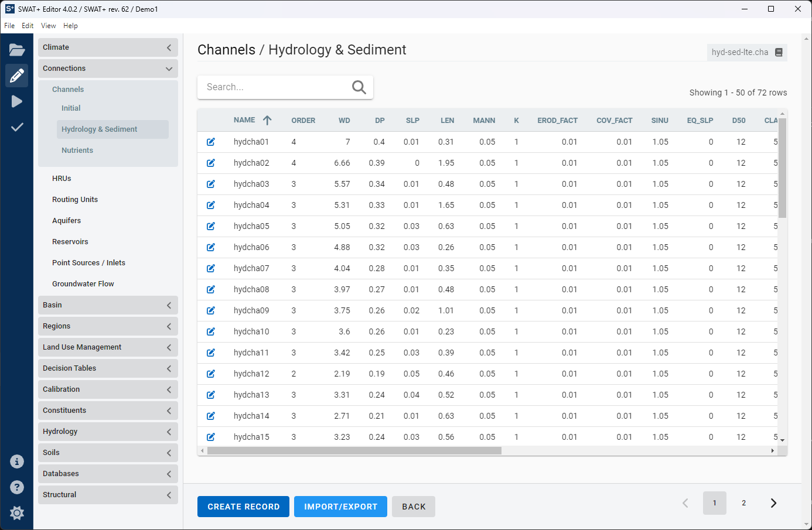Expand the Land Use Management section

(x=108, y=347)
